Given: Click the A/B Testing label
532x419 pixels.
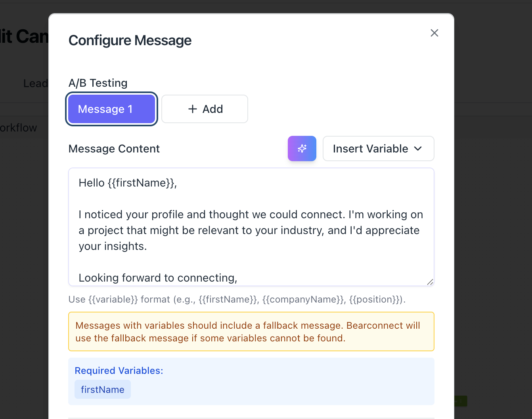Looking at the screenshot, I should click(x=98, y=83).
